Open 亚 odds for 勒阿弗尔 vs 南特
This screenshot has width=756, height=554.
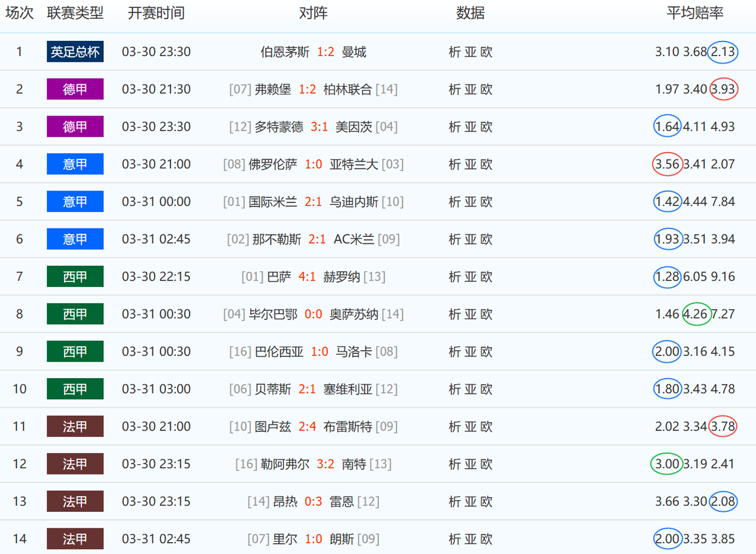470,464
